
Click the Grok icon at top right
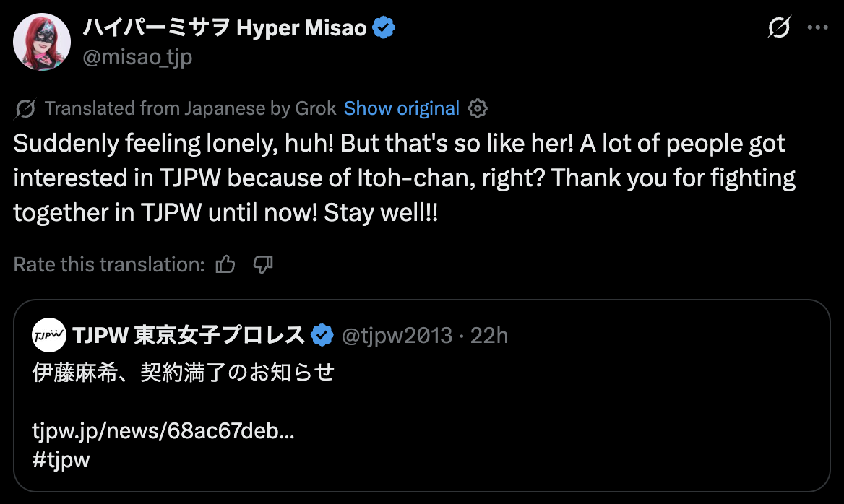pos(778,28)
